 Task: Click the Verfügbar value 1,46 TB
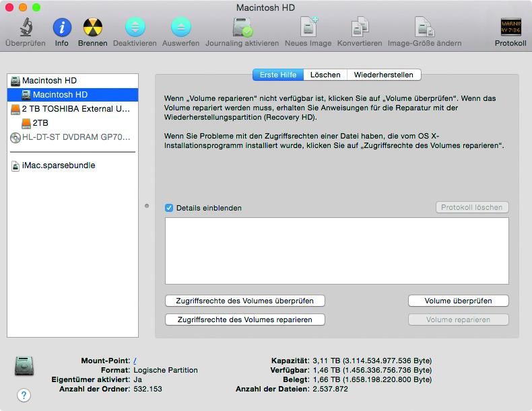pyautogui.click(x=372, y=371)
